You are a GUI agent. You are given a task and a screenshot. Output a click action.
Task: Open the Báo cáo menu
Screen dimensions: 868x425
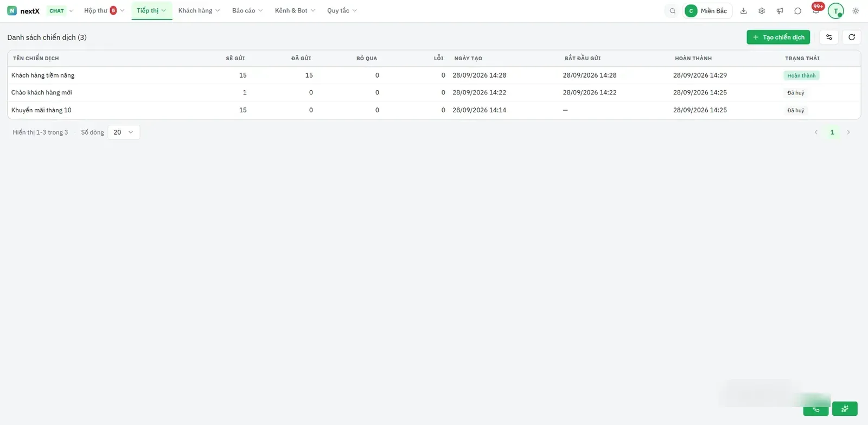[247, 11]
